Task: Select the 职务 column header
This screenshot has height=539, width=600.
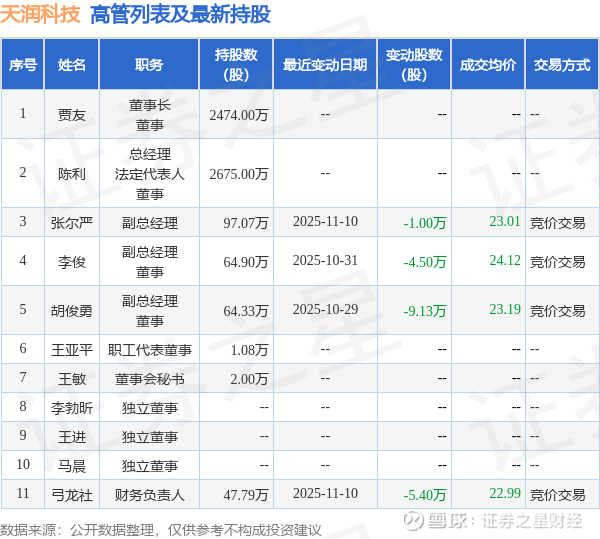Action: point(149,64)
